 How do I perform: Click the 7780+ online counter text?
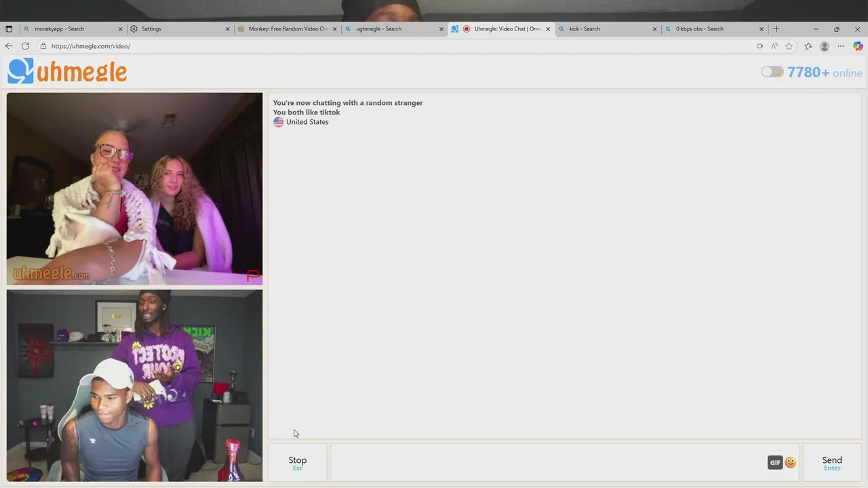(825, 73)
